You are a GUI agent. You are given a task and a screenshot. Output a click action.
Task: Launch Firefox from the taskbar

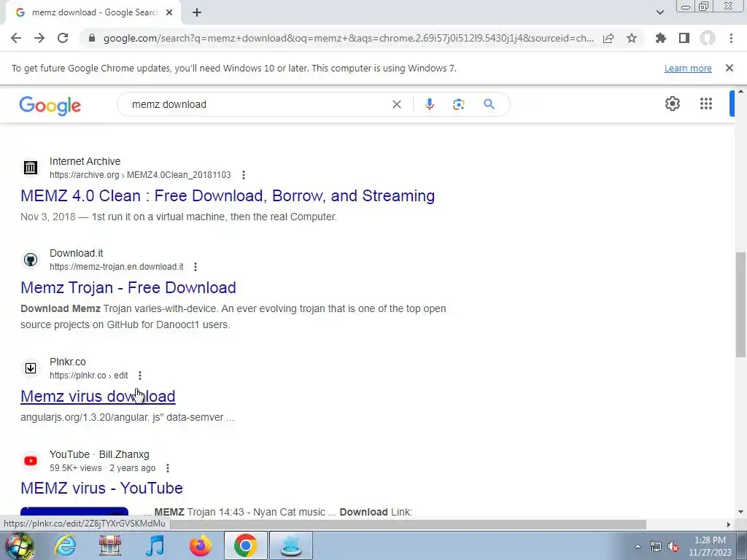click(x=200, y=545)
